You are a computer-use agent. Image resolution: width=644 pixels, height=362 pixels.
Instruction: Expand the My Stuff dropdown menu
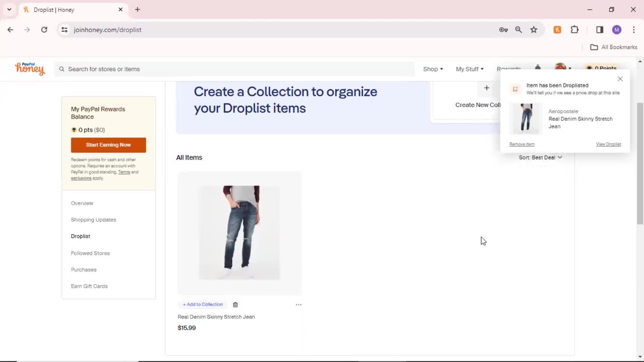[x=470, y=69]
